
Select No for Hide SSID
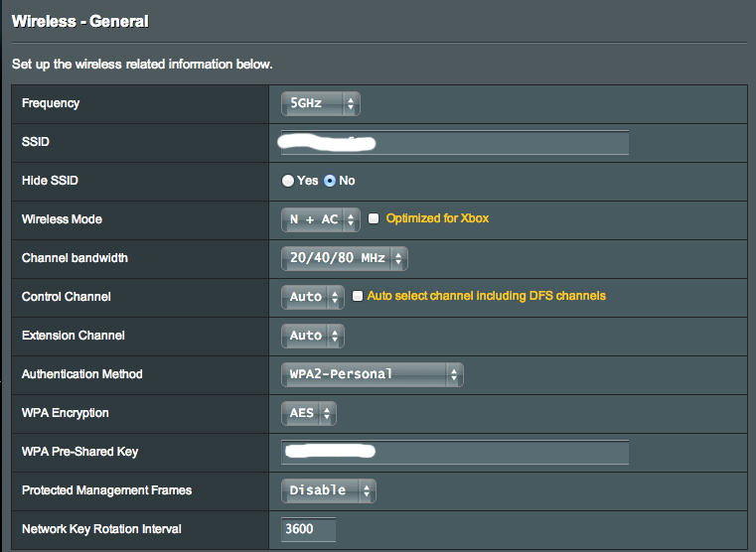click(x=331, y=181)
